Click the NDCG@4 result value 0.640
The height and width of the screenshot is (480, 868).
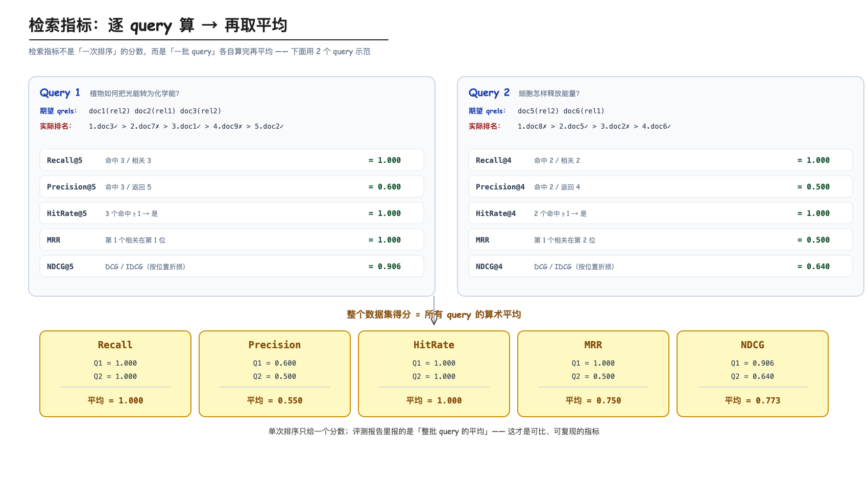point(813,267)
